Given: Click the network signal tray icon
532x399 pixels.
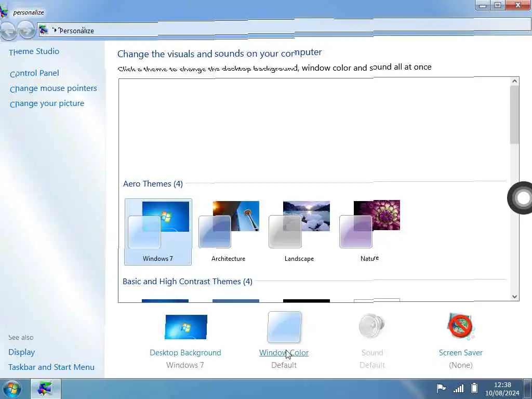Looking at the screenshot, I should 458,388.
